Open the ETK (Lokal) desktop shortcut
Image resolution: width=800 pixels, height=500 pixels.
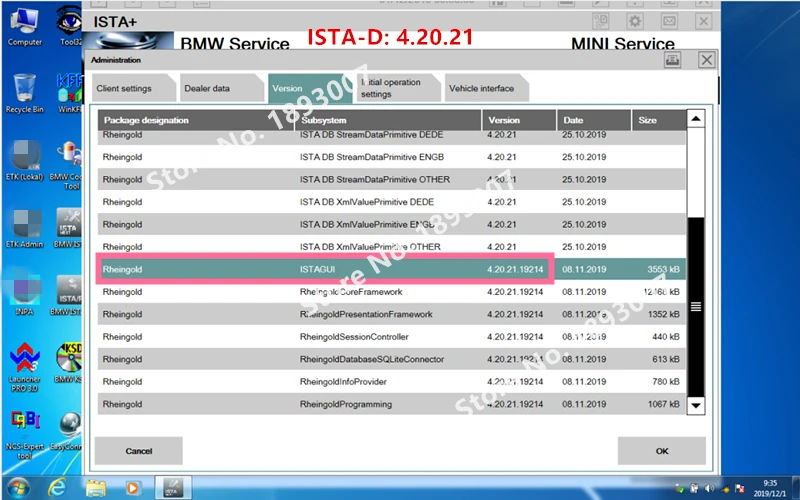click(24, 161)
